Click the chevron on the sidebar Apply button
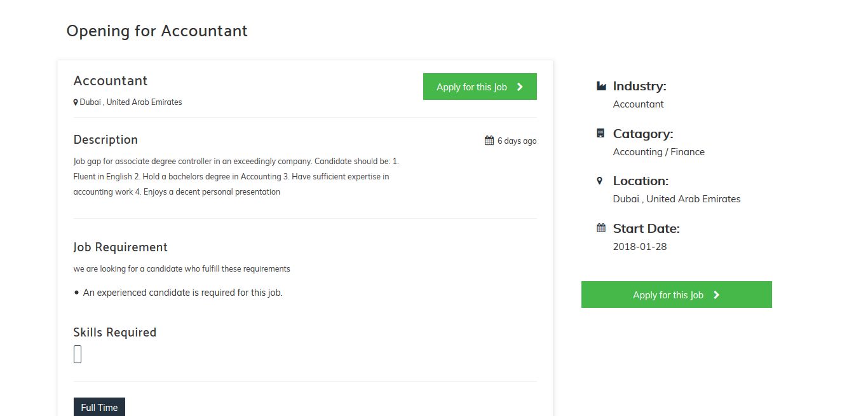The width and height of the screenshot is (868, 416). coord(716,295)
